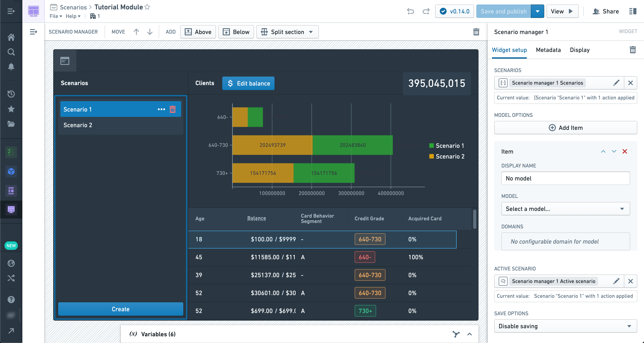The width and height of the screenshot is (644, 343).
Task: Open the Save and publish dropdown arrow
Action: (x=537, y=11)
